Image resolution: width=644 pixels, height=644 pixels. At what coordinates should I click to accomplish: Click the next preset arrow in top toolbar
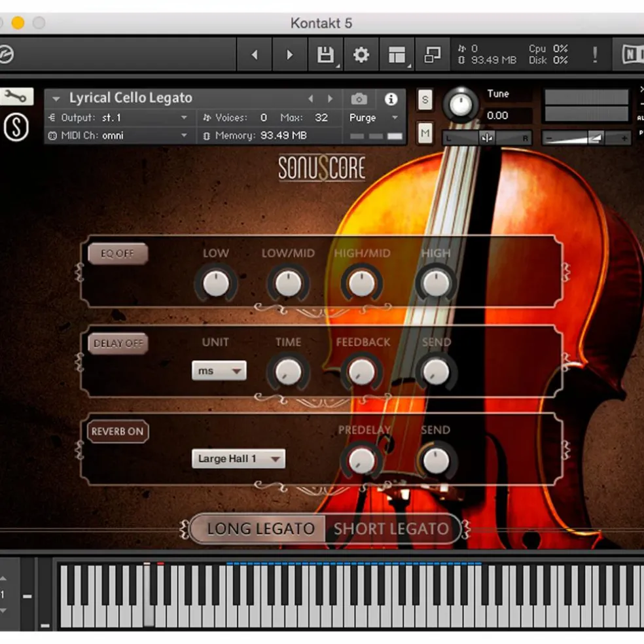289,54
